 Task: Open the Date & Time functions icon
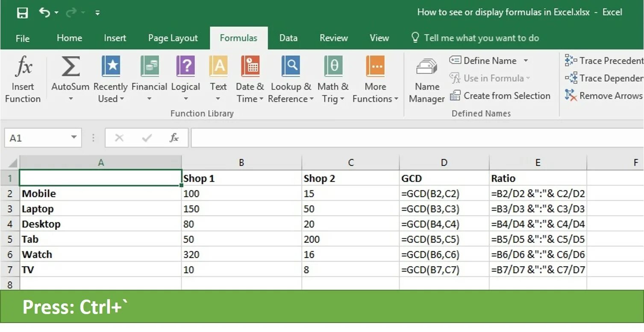(x=250, y=67)
